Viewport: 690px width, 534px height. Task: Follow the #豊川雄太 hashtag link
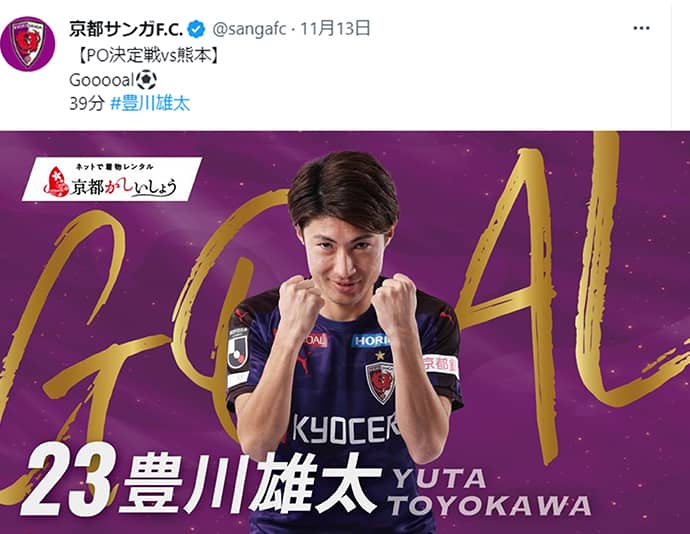(150, 104)
